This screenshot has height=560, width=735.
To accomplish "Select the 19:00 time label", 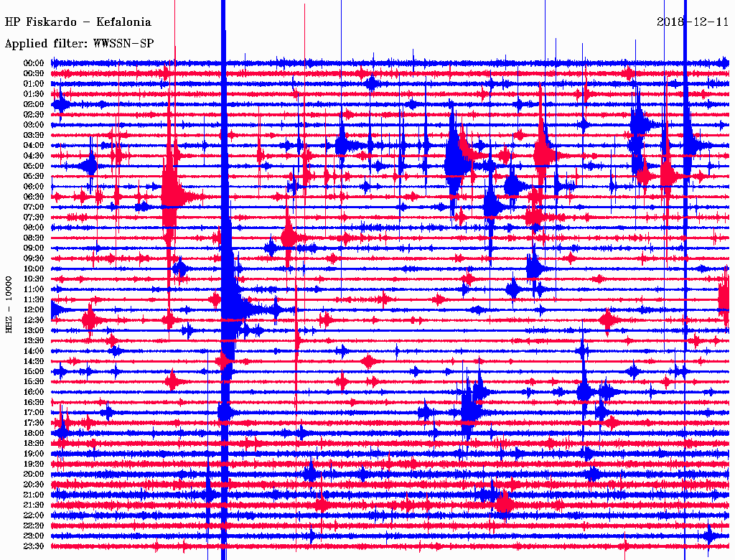I will point(34,454).
